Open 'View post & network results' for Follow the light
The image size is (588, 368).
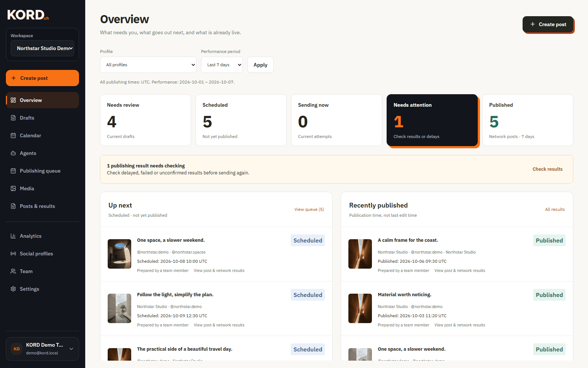point(219,325)
